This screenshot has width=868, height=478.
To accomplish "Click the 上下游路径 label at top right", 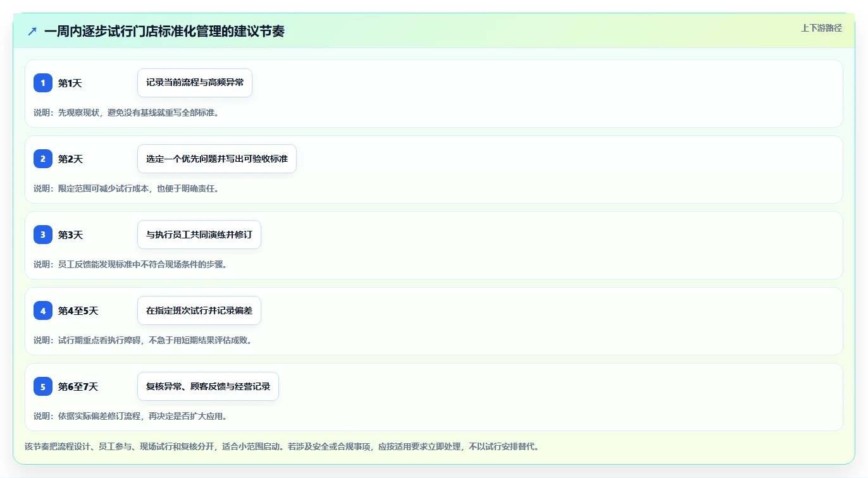I will pyautogui.click(x=821, y=28).
